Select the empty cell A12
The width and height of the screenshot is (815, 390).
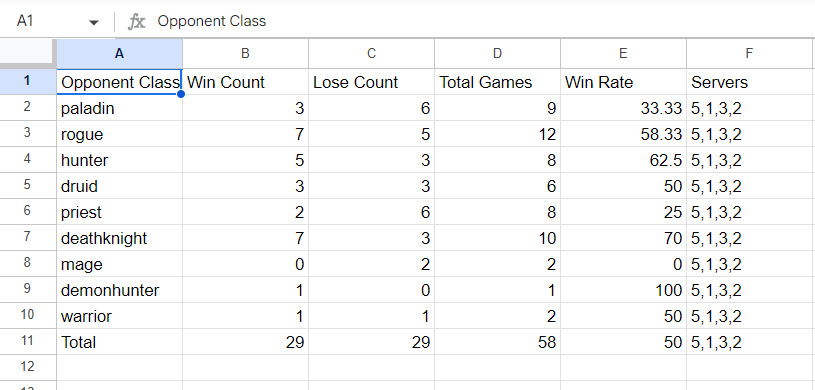click(120, 368)
